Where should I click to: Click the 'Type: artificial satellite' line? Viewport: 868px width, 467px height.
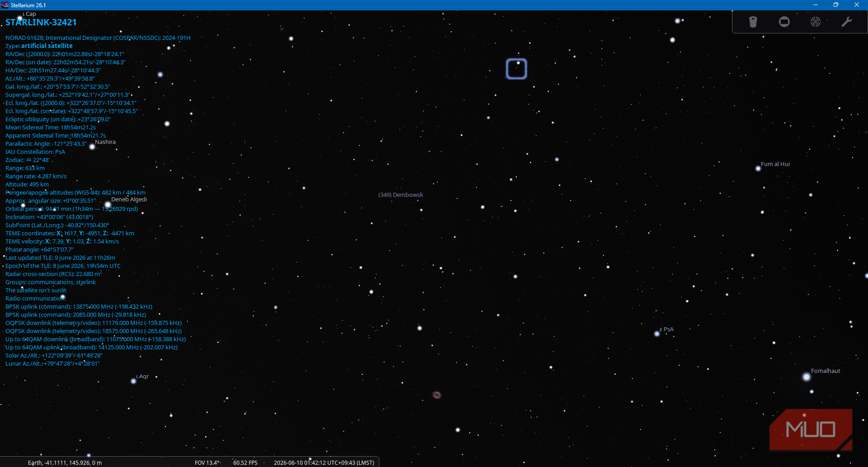39,46
